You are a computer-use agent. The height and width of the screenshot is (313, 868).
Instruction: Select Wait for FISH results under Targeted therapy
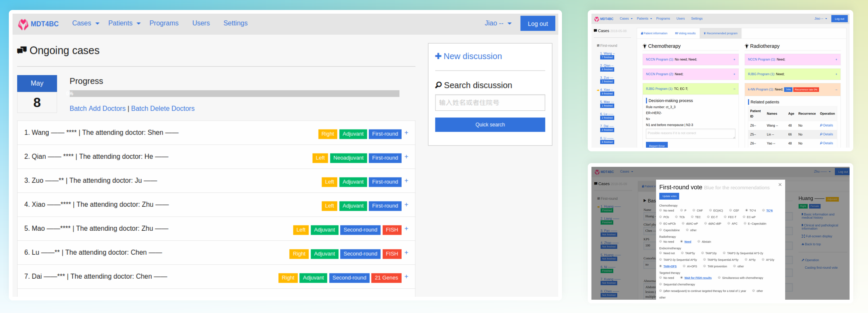point(681,278)
